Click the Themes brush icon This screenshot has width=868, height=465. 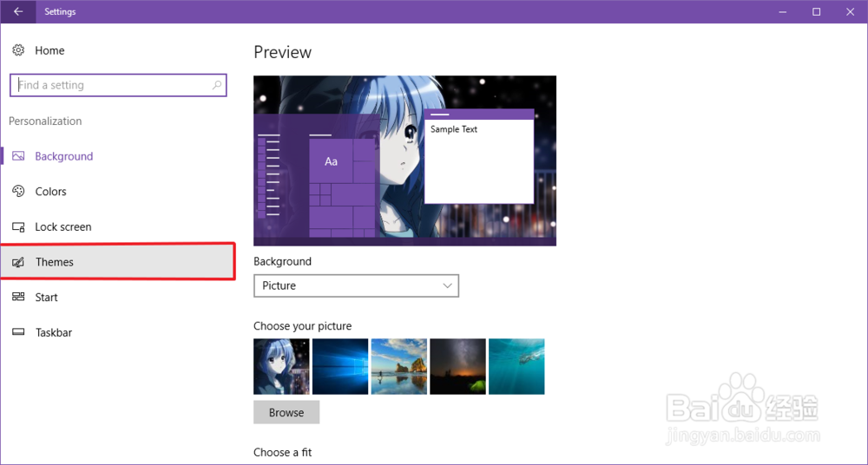coord(18,262)
